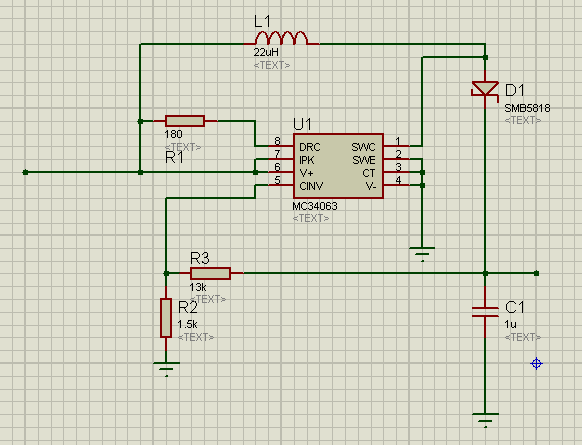The height and width of the screenshot is (445, 582).
Task: Select the R2 1.5k resistor
Action: pos(166,318)
